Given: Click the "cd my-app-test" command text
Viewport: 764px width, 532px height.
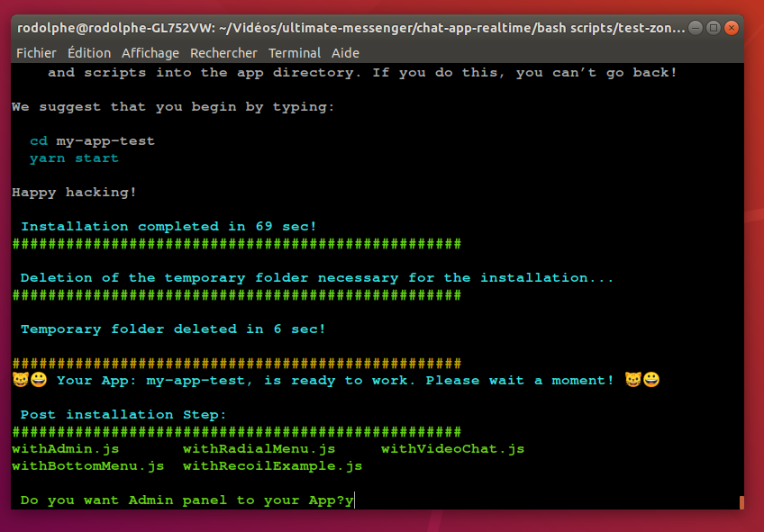Looking at the screenshot, I should (92, 141).
